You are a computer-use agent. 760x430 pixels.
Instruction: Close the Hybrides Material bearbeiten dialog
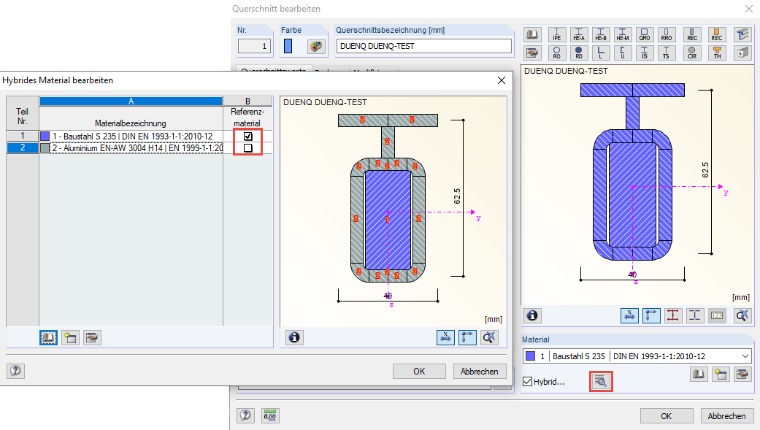[x=501, y=80]
